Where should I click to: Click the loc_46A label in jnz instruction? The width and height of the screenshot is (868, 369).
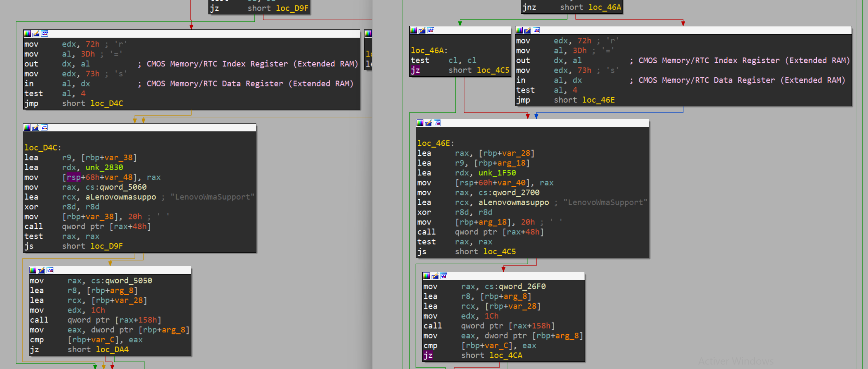604,7
